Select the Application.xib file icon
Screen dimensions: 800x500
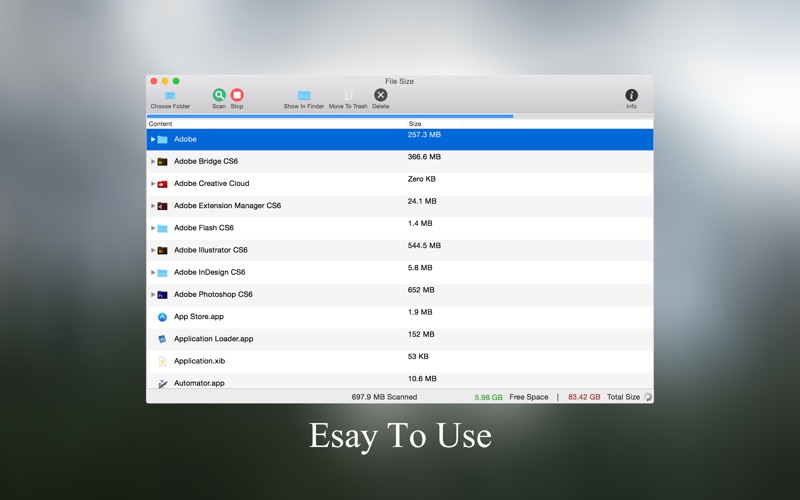coord(162,361)
